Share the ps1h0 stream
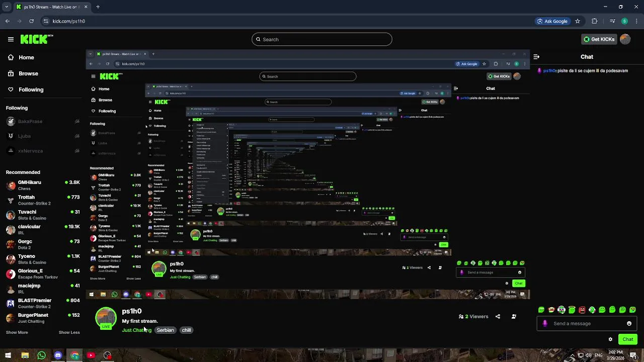 (498, 316)
